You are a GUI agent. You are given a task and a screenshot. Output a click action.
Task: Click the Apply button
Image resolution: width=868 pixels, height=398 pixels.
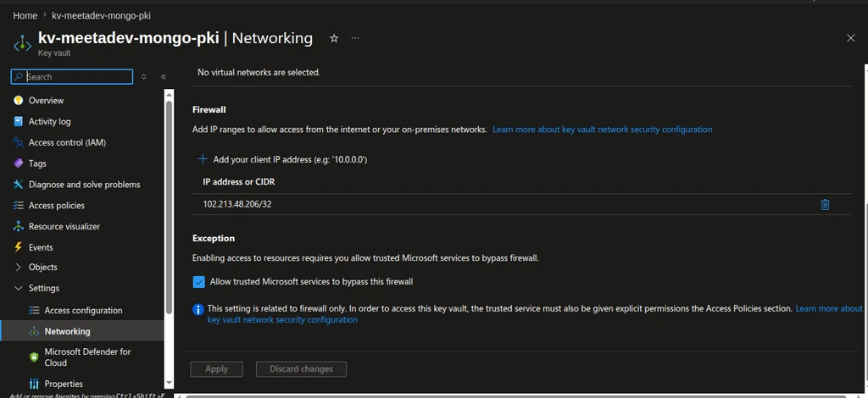click(216, 369)
